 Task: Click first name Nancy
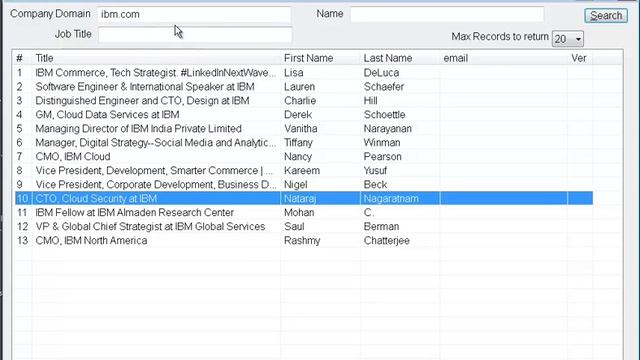(x=298, y=156)
